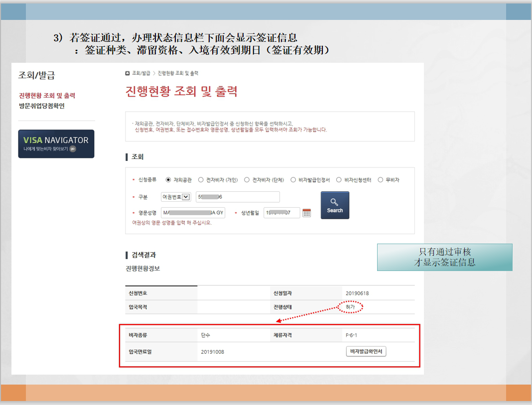Select the 재외공관 radio button
This screenshot has height=405, width=532.
pyautogui.click(x=168, y=180)
